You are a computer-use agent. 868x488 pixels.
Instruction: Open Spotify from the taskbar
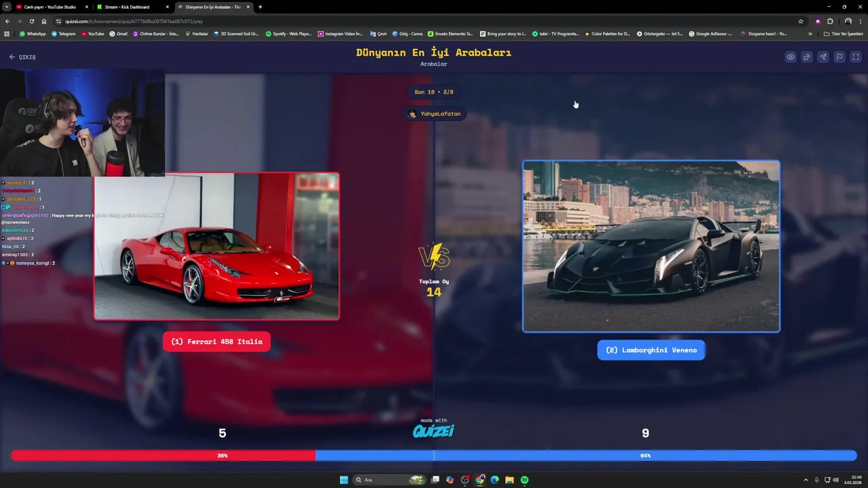[x=524, y=480]
